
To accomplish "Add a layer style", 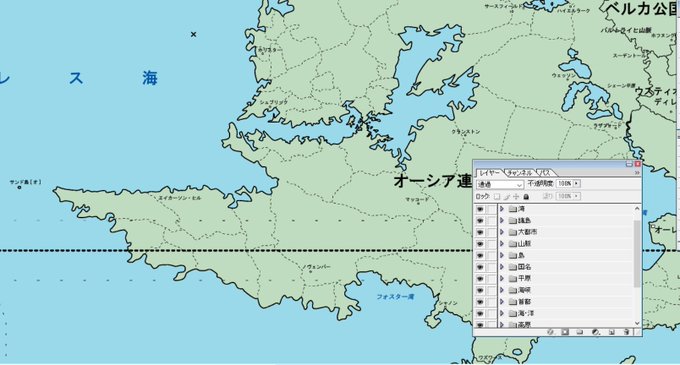I will (x=551, y=332).
